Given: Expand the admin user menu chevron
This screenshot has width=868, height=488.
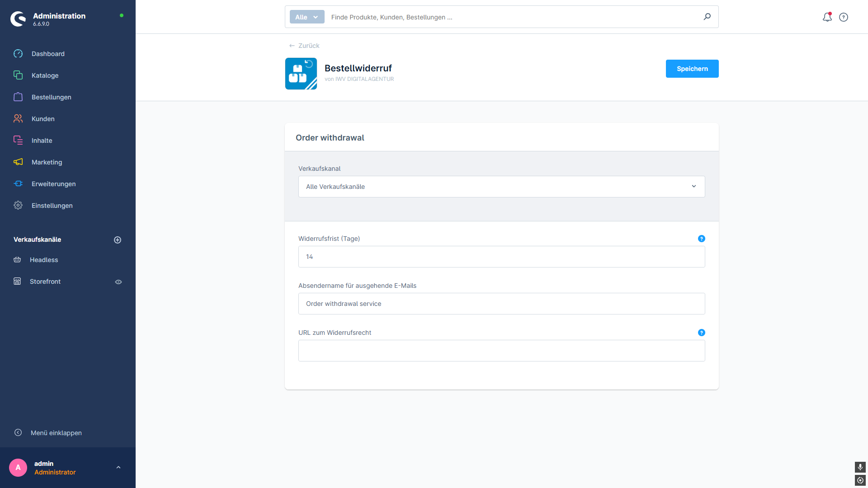Looking at the screenshot, I should 118,468.
